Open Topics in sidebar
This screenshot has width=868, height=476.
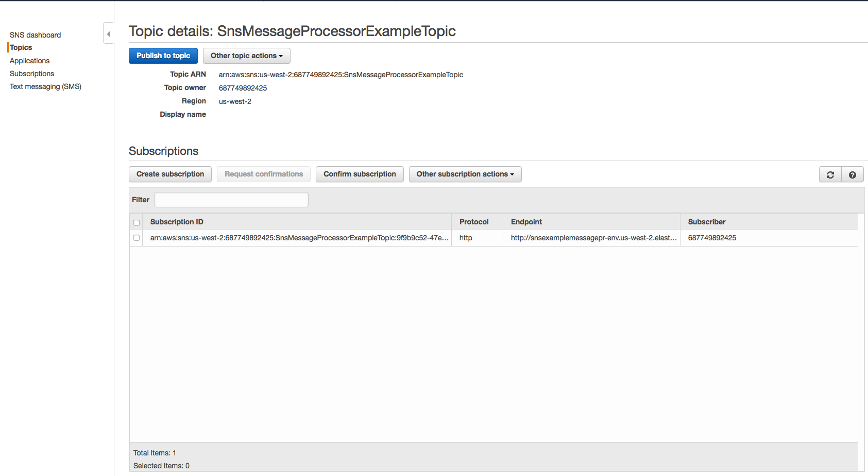pyautogui.click(x=21, y=47)
